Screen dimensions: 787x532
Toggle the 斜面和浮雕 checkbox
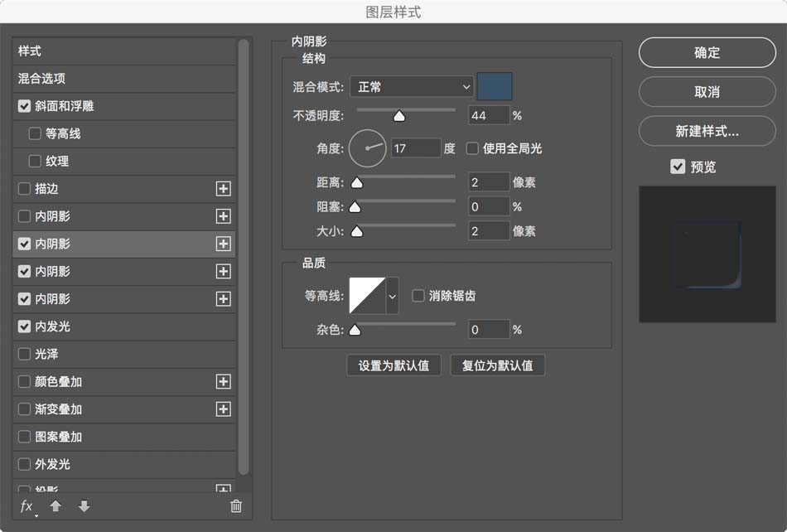(24, 106)
